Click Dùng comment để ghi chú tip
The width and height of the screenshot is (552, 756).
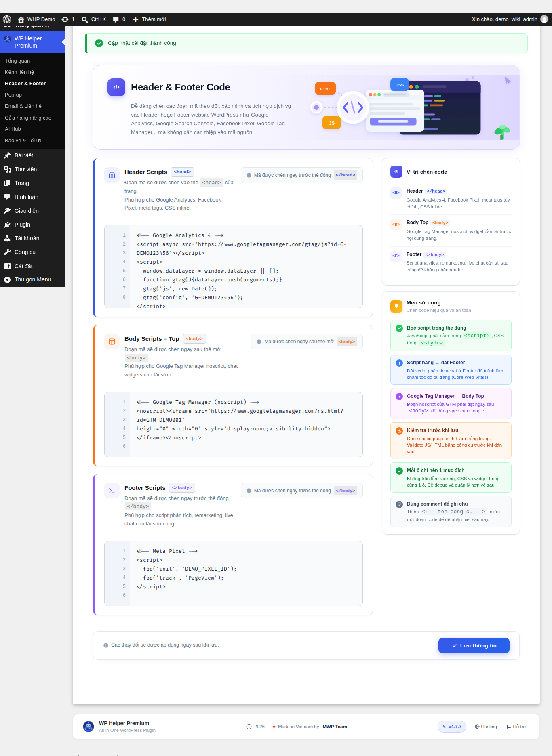(451, 511)
